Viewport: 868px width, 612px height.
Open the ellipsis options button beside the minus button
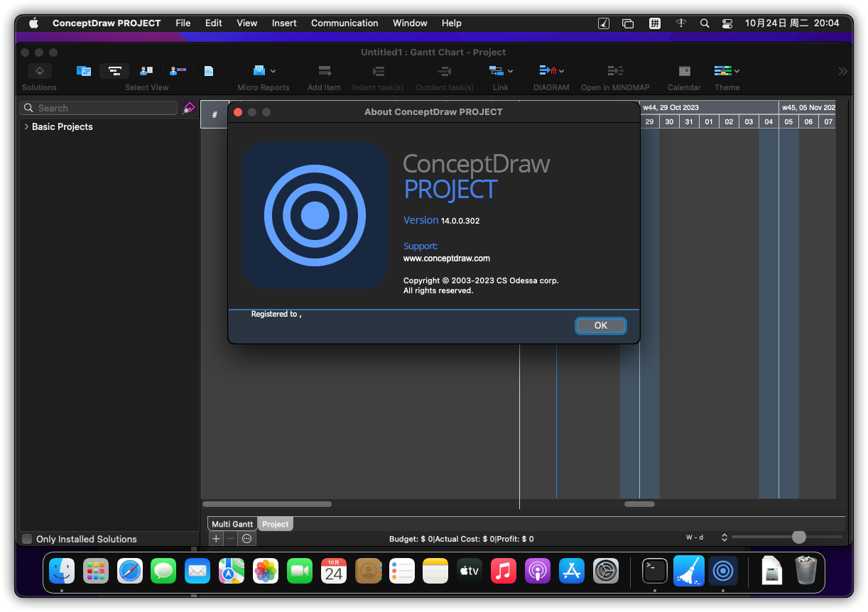(246, 539)
